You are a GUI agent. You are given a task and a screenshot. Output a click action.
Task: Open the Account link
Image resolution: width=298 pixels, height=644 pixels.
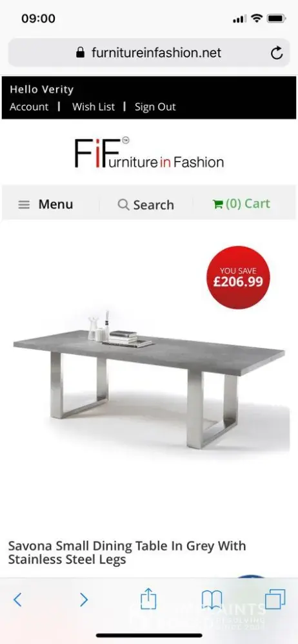click(29, 107)
